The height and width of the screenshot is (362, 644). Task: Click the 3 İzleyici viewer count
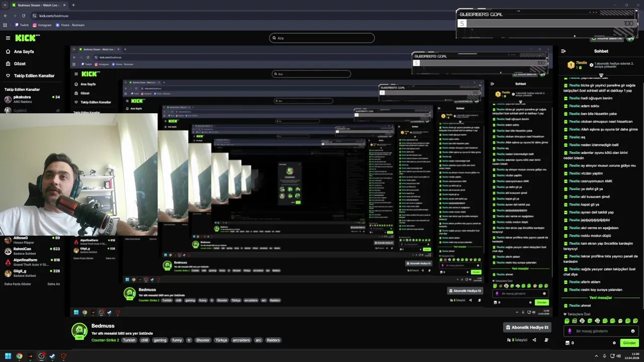coord(517,340)
